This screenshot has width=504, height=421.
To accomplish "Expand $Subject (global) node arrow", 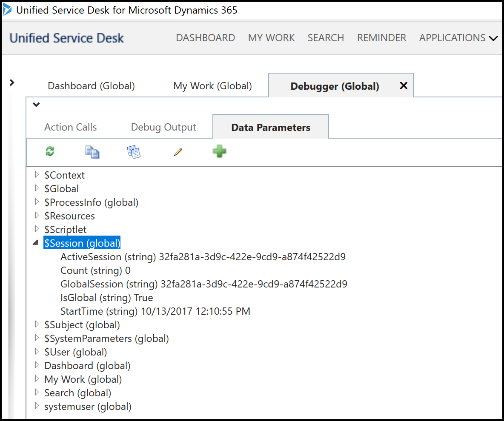I will (37, 324).
